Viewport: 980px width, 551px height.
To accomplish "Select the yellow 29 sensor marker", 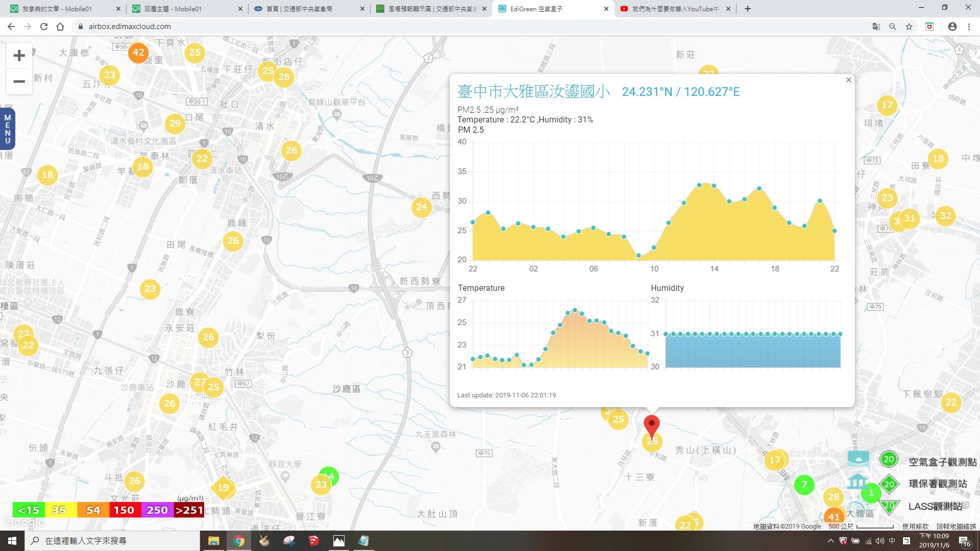I will click(x=175, y=123).
